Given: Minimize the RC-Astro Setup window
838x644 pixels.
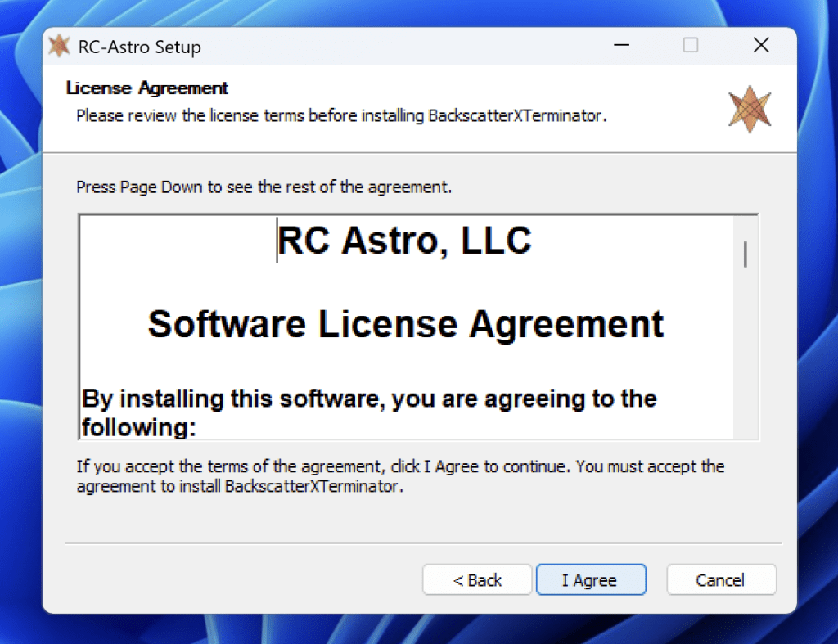Looking at the screenshot, I should [x=621, y=46].
